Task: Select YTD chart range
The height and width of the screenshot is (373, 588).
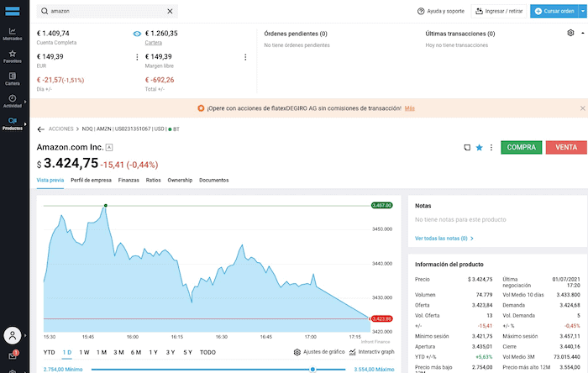Action: [x=49, y=352]
